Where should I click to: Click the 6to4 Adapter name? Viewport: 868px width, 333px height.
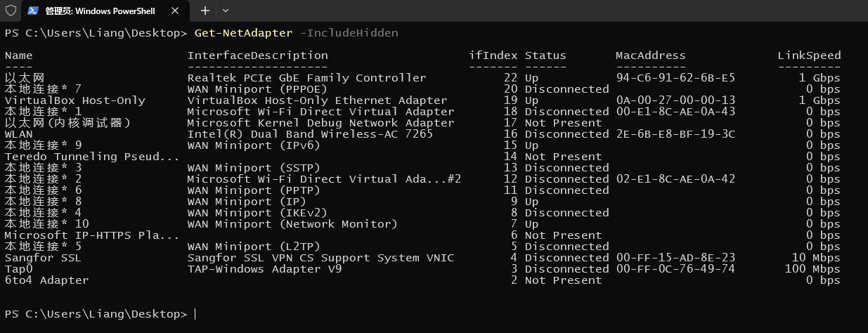pos(46,280)
